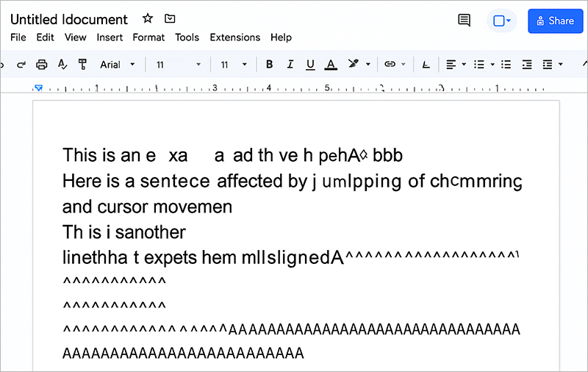588x372 pixels.
Task: Open the meeting/present dropdown button
Action: tap(502, 21)
